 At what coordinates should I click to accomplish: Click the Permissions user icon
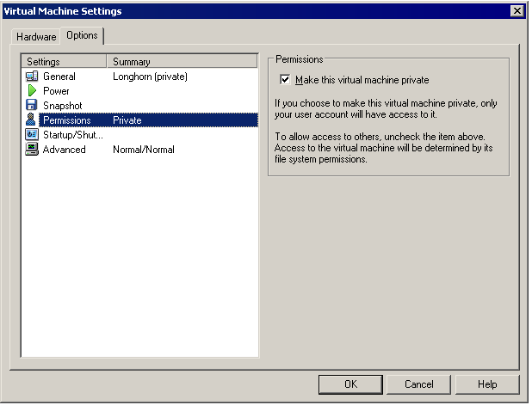tap(32, 120)
